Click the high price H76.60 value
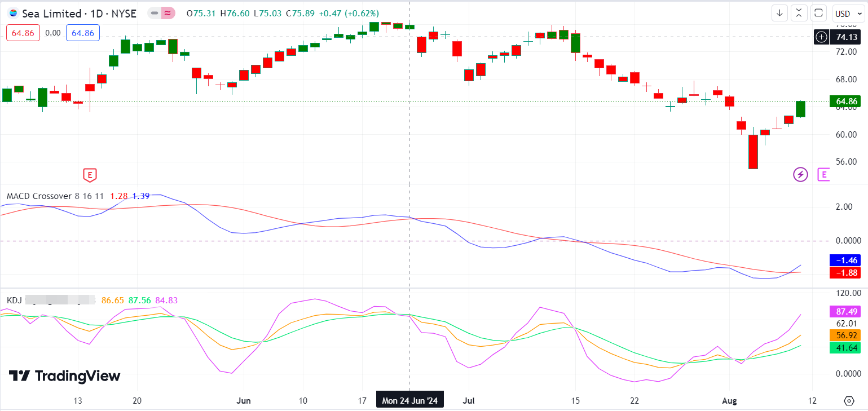Image resolution: width=868 pixels, height=411 pixels. (x=236, y=13)
